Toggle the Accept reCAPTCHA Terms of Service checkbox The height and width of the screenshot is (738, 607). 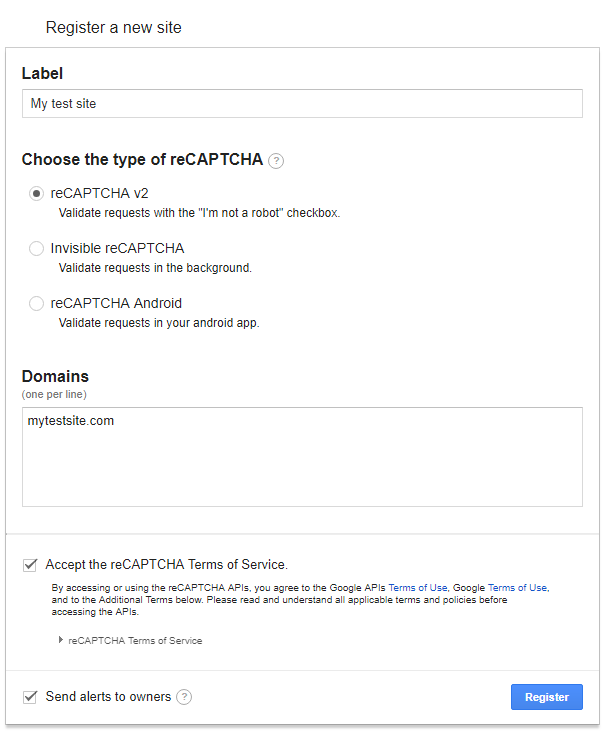point(30,565)
